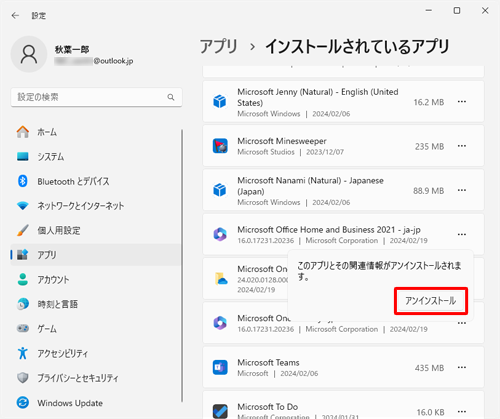Click the Microsoft Nanami package icon
The image size is (500, 419).
pos(220,190)
